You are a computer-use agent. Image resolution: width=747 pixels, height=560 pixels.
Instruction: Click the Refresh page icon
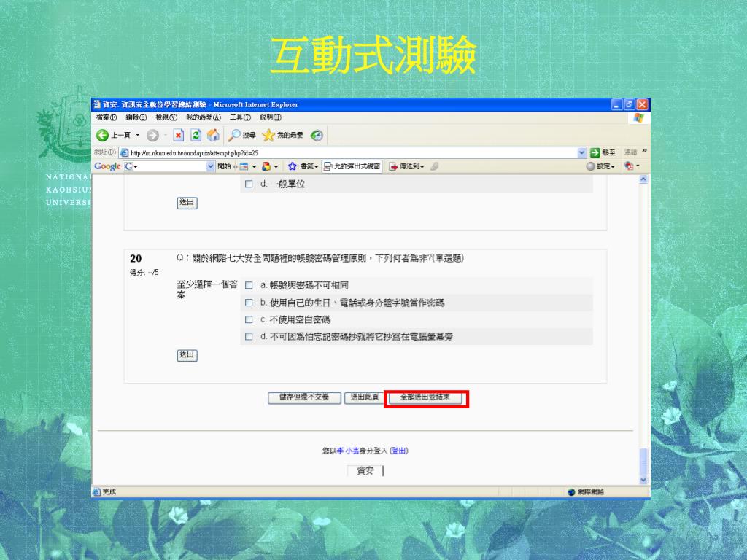coord(196,135)
